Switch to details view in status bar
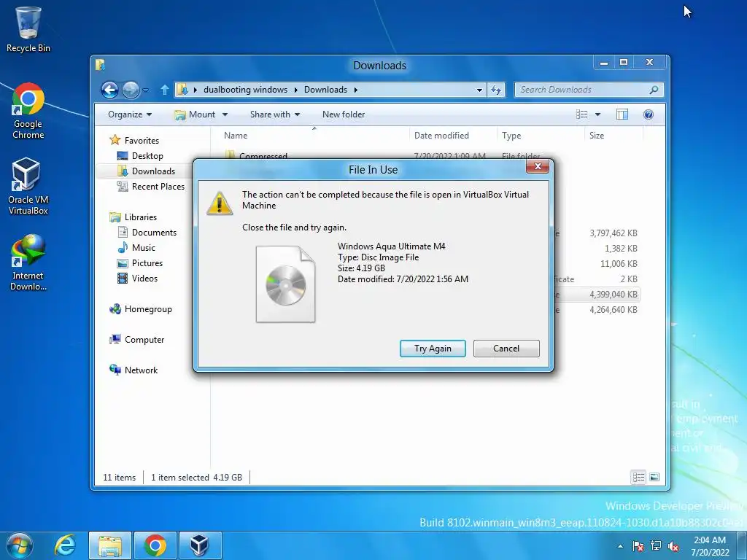Image resolution: width=747 pixels, height=560 pixels. (x=638, y=477)
